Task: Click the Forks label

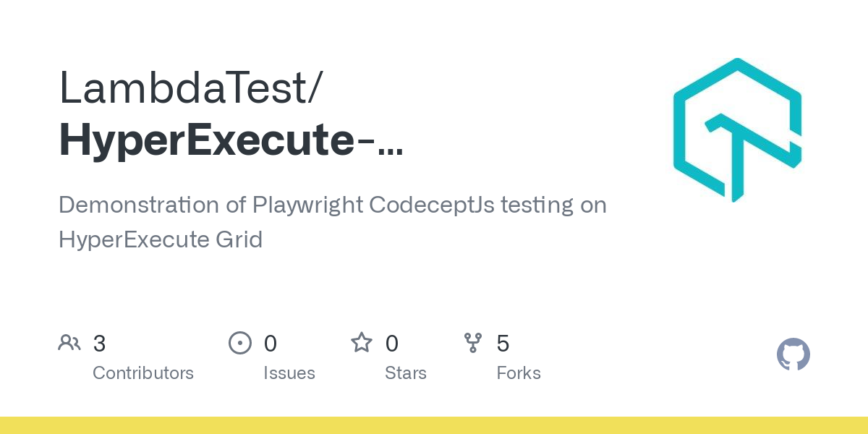Action: tap(519, 373)
